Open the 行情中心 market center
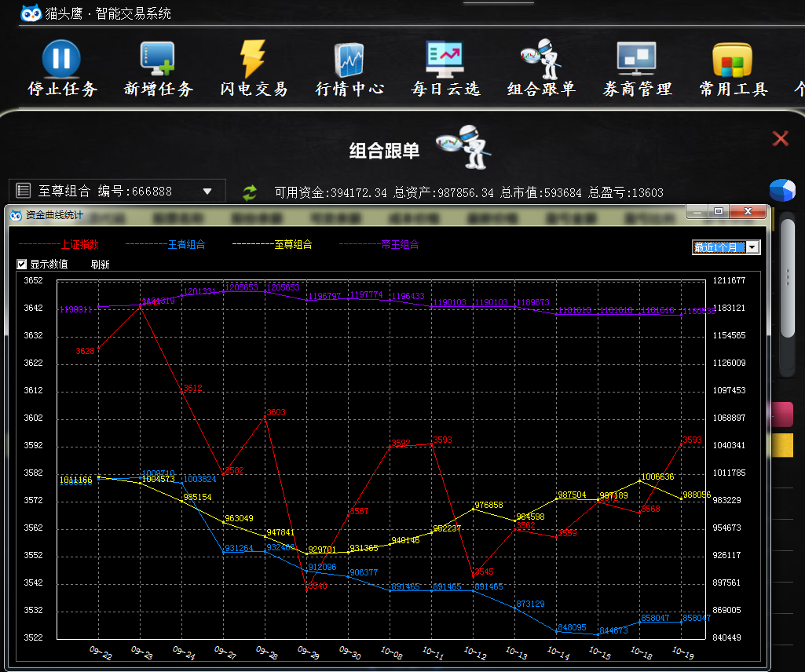The height and width of the screenshot is (672, 805). coord(349,59)
